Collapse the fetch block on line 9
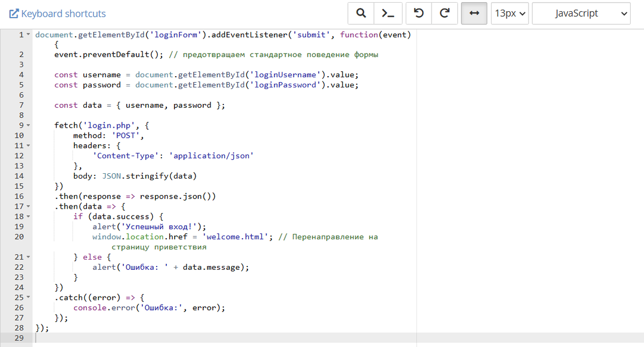 click(28, 125)
